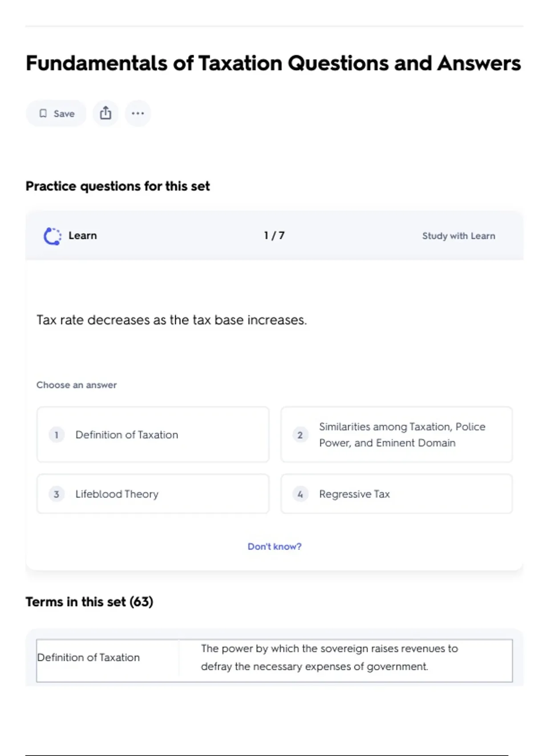Click the Save bookmark button
The width and height of the screenshot is (534, 756).
[57, 113]
